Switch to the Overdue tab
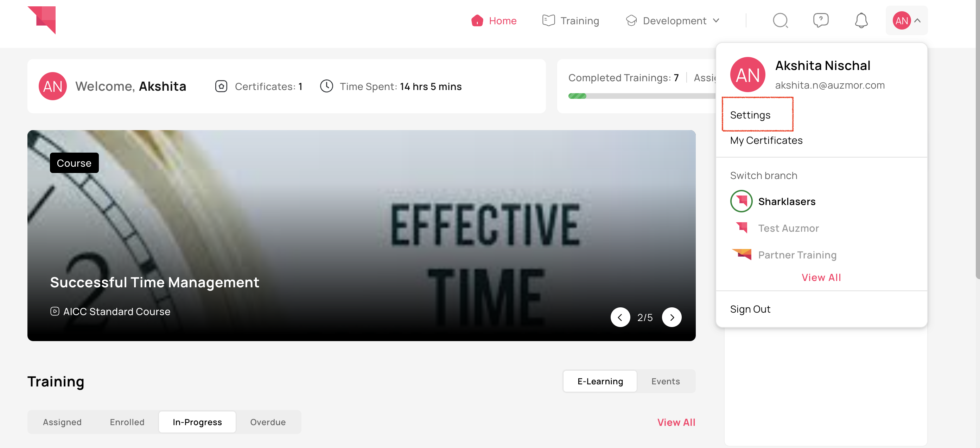 click(x=267, y=422)
